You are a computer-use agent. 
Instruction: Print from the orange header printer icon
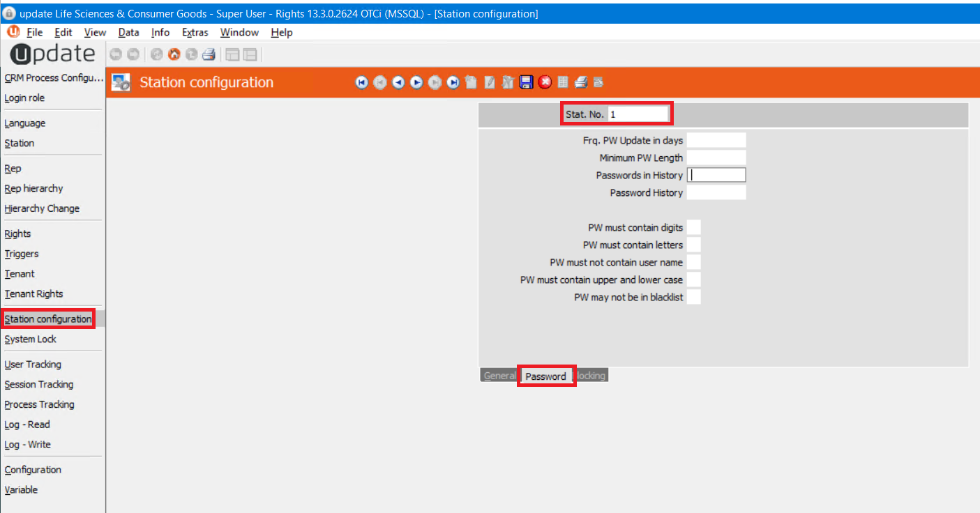tap(581, 82)
